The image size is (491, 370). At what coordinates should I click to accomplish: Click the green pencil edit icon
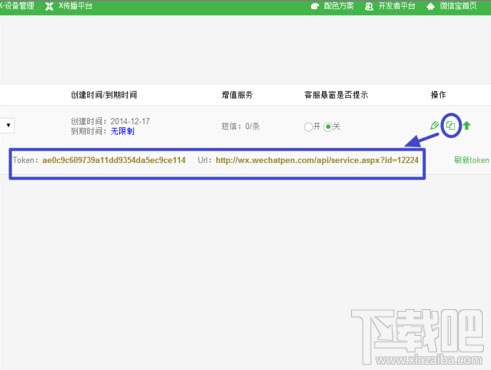tap(434, 125)
